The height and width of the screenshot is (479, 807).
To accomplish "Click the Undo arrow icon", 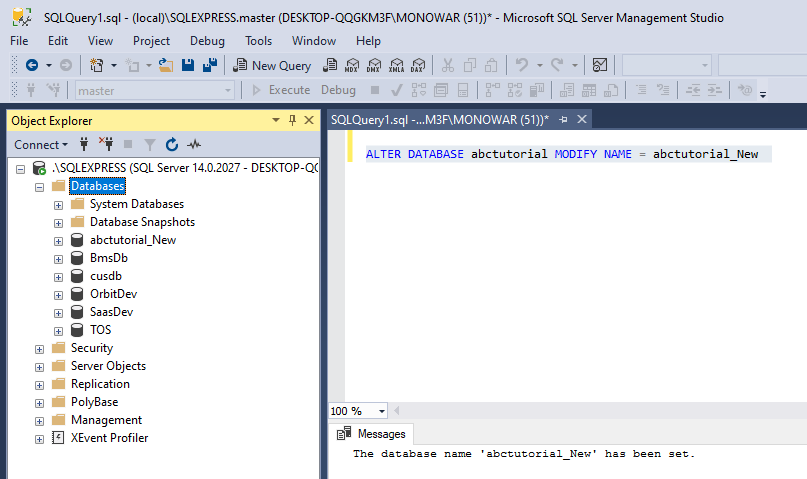I will (x=522, y=65).
